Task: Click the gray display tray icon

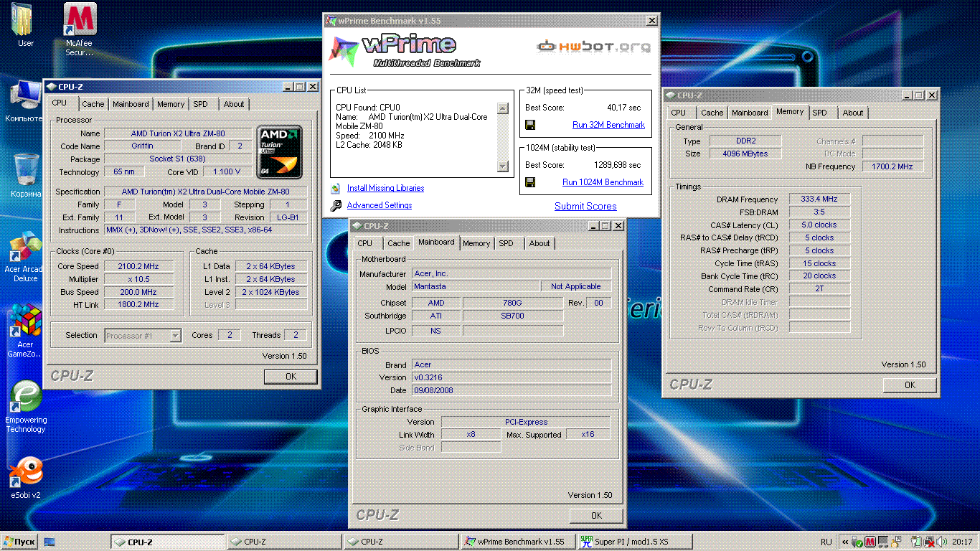Action: pos(883,542)
